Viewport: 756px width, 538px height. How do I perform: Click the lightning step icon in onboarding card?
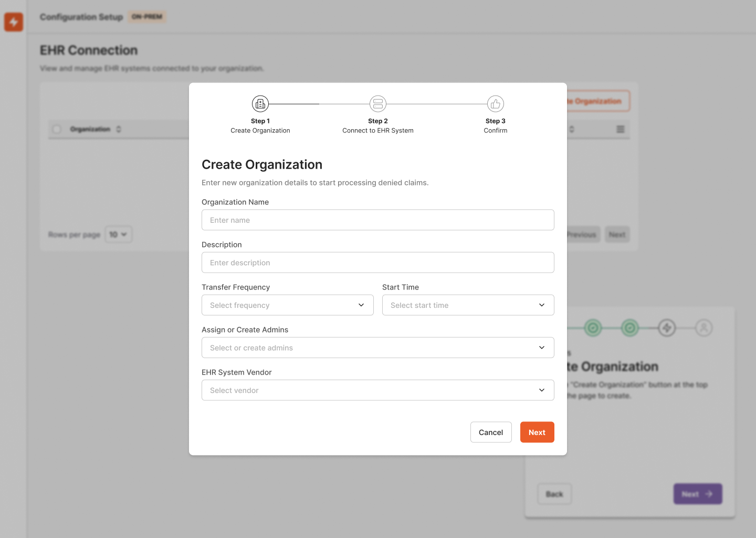click(667, 327)
